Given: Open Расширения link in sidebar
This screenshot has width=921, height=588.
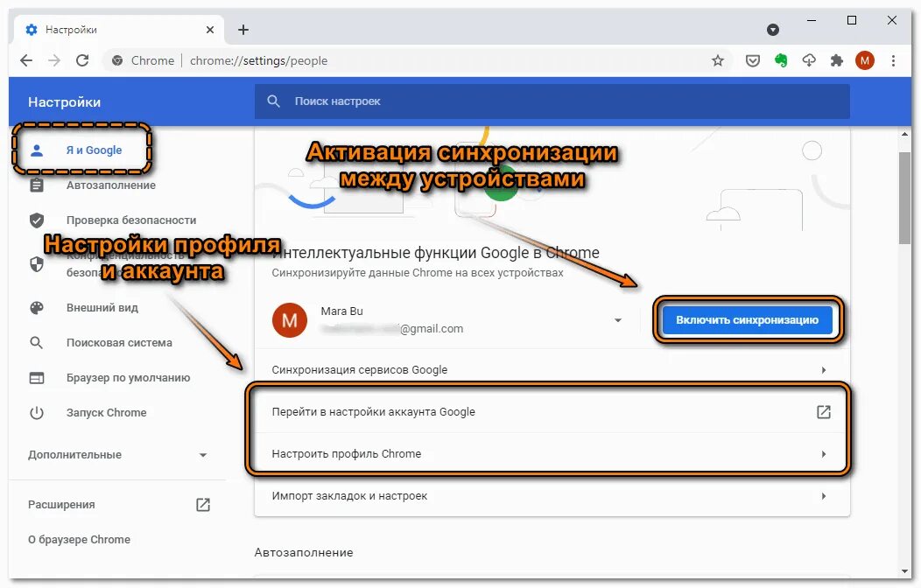Looking at the screenshot, I should [61, 505].
